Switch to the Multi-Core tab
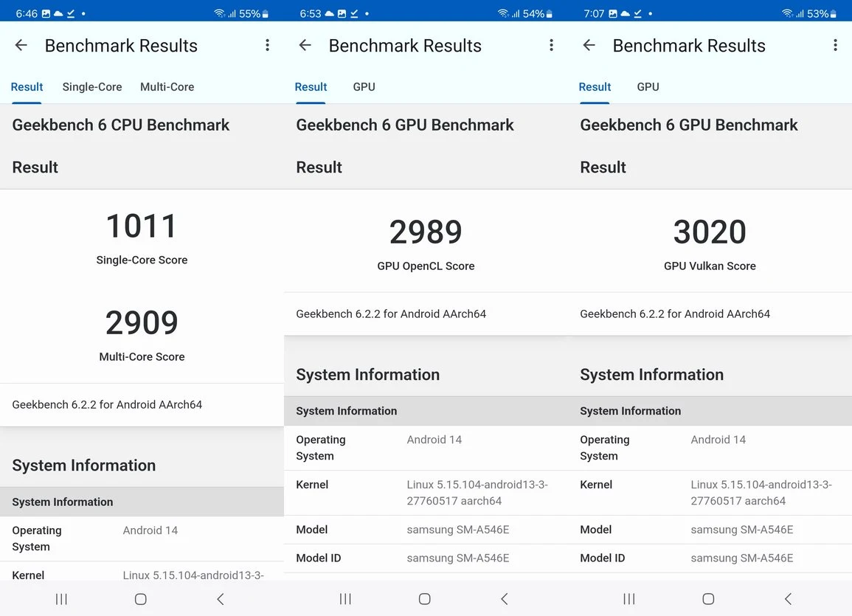 click(x=167, y=87)
